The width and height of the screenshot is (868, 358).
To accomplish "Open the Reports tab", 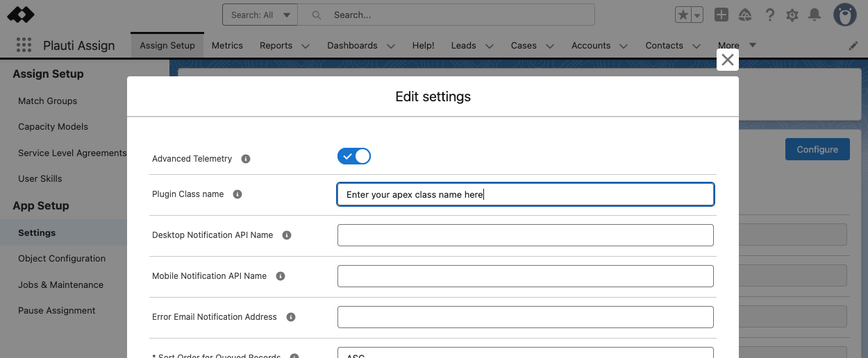I will 276,45.
